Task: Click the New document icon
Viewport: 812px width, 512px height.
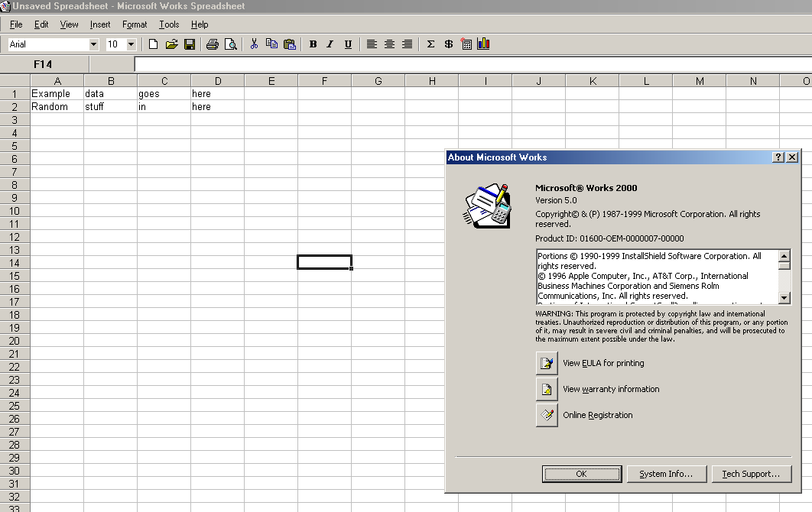Action: click(x=154, y=44)
